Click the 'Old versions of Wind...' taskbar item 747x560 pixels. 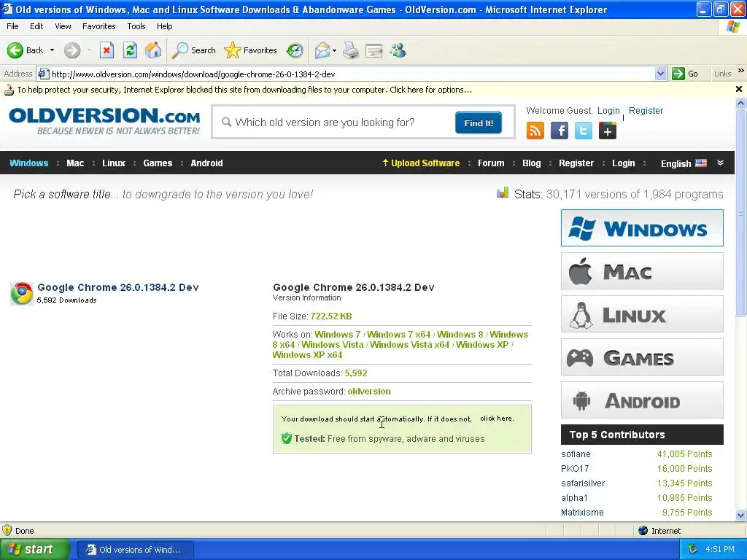tap(135, 550)
